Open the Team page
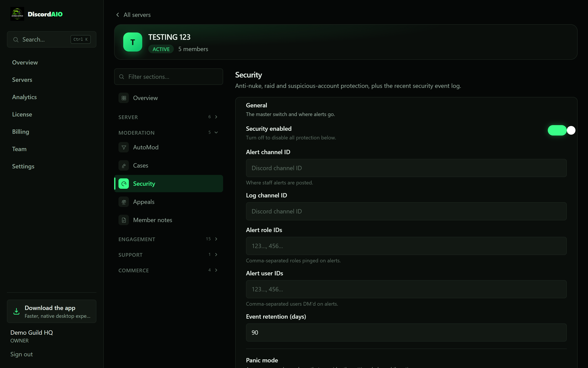 19,149
